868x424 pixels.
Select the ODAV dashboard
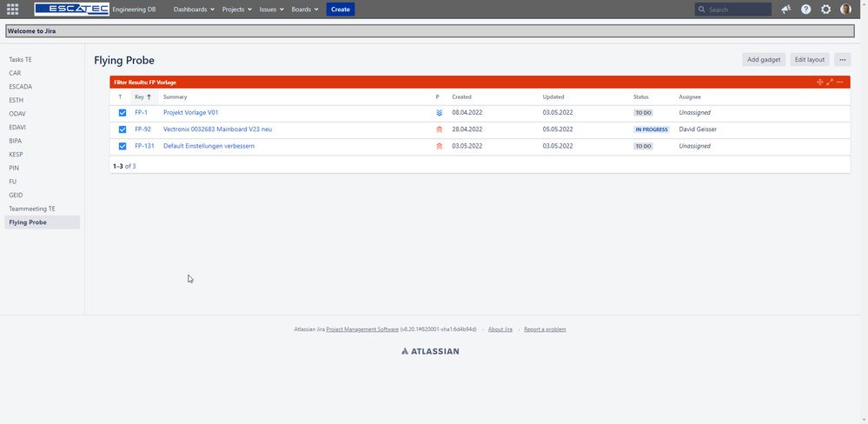click(x=42, y=114)
